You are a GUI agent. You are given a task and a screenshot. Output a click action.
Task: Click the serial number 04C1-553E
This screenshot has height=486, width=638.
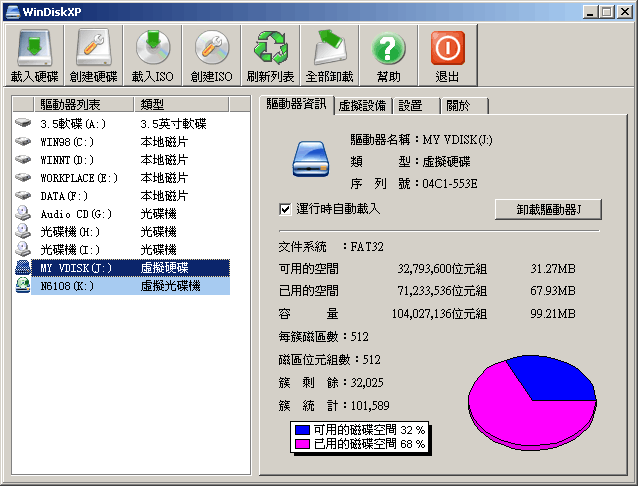pos(450,184)
